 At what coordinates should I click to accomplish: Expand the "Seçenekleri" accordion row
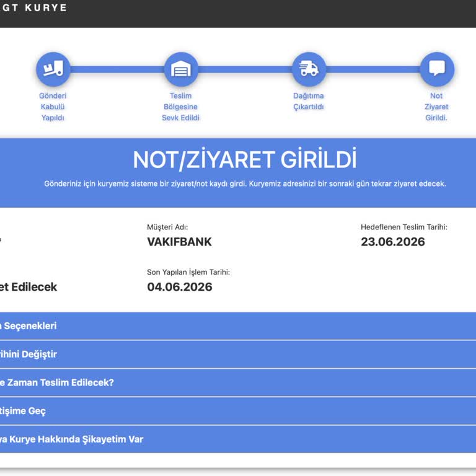click(238, 326)
